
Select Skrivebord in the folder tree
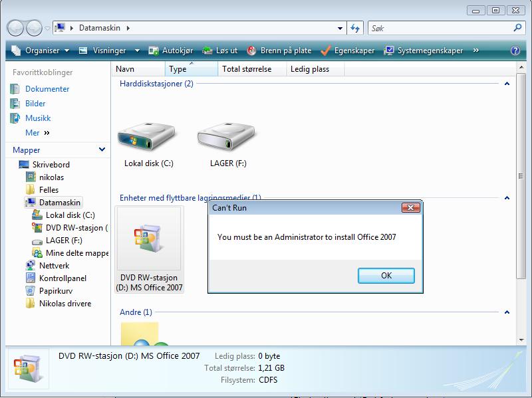(51, 164)
